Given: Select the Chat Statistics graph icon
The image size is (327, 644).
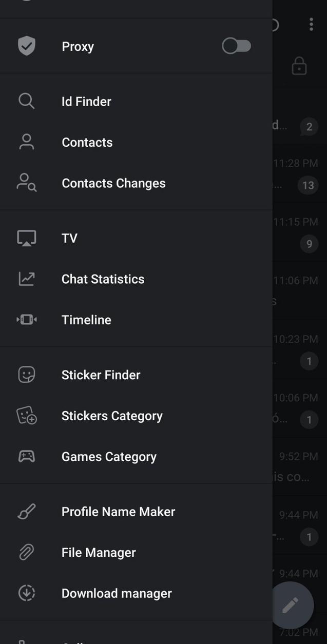Looking at the screenshot, I should [26, 279].
